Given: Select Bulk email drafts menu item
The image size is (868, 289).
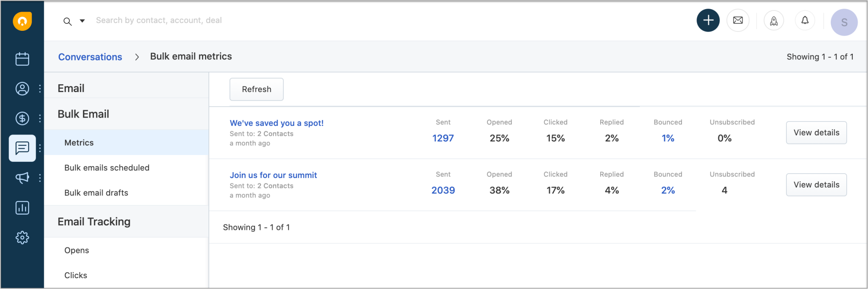Looking at the screenshot, I should (x=96, y=193).
